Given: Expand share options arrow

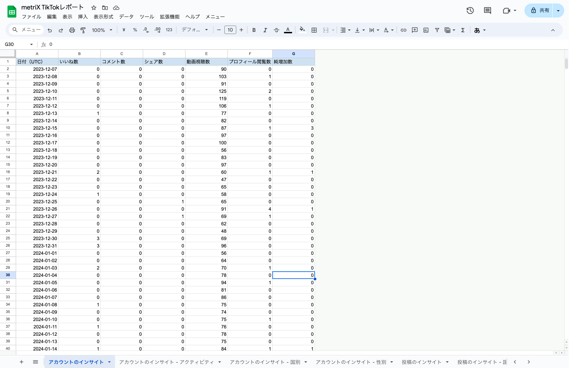Looking at the screenshot, I should [558, 11].
